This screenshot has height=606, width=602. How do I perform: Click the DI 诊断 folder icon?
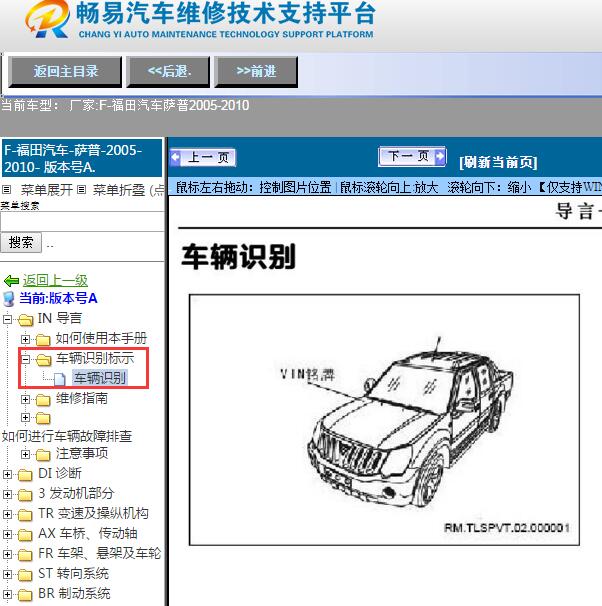(x=26, y=475)
